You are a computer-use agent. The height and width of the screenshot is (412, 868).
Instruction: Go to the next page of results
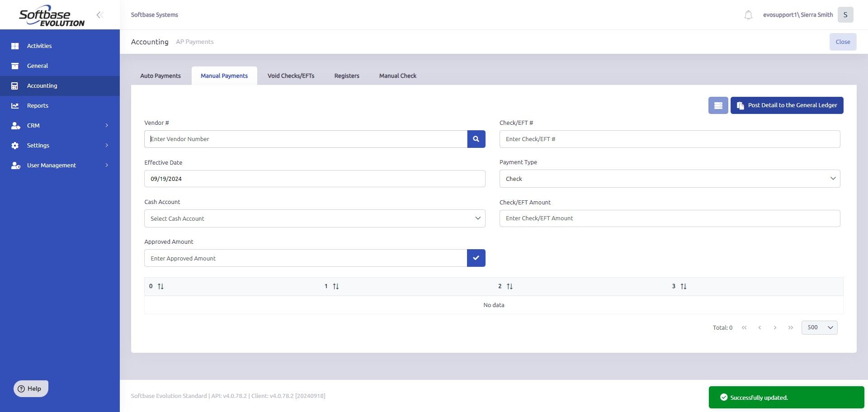click(x=775, y=328)
